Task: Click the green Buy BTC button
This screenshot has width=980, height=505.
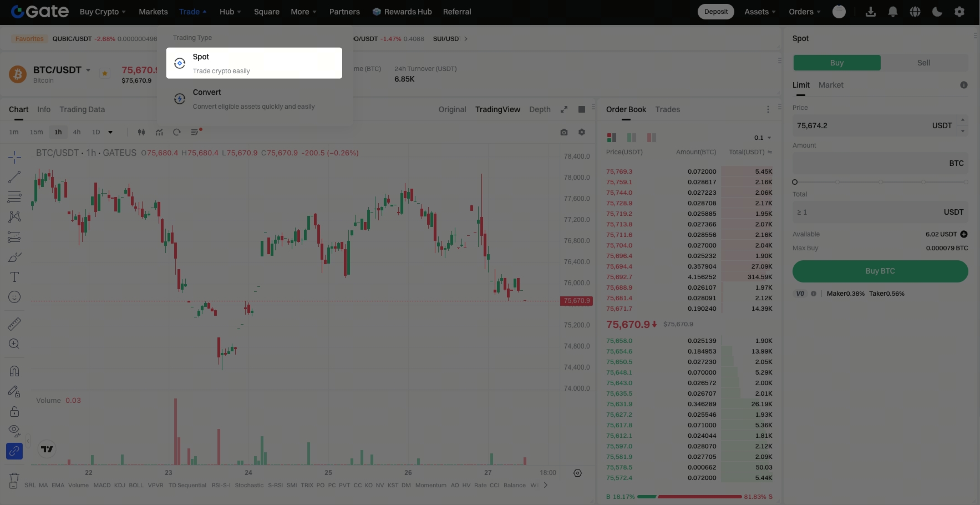Action: pyautogui.click(x=880, y=271)
